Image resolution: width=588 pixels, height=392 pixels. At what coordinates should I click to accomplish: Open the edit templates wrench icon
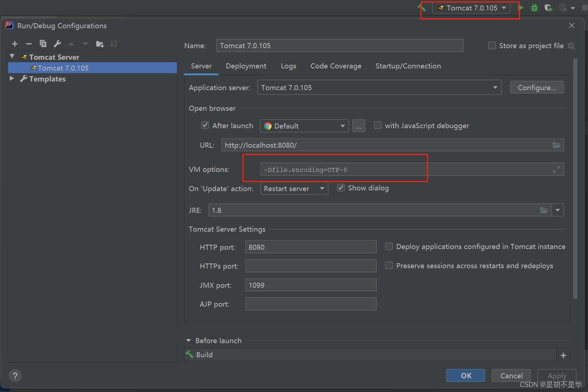(x=57, y=44)
